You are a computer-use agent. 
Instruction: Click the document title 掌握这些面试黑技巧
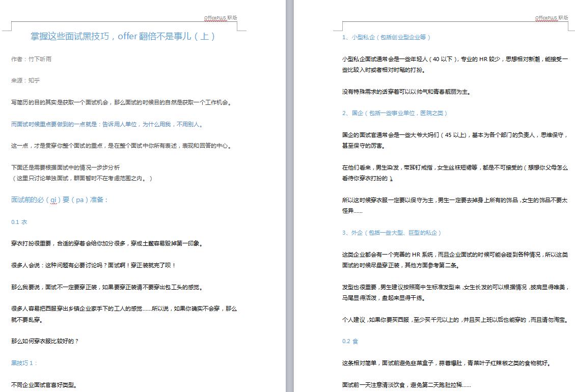pos(123,36)
